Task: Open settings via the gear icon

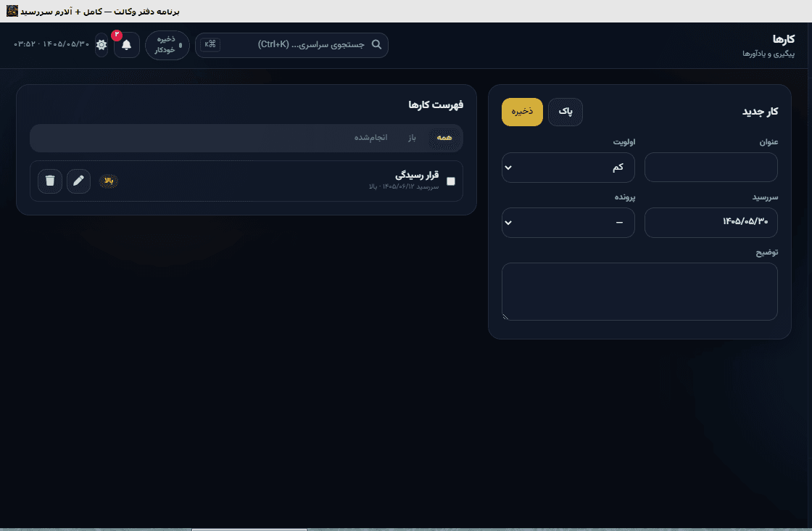Action: [101, 45]
